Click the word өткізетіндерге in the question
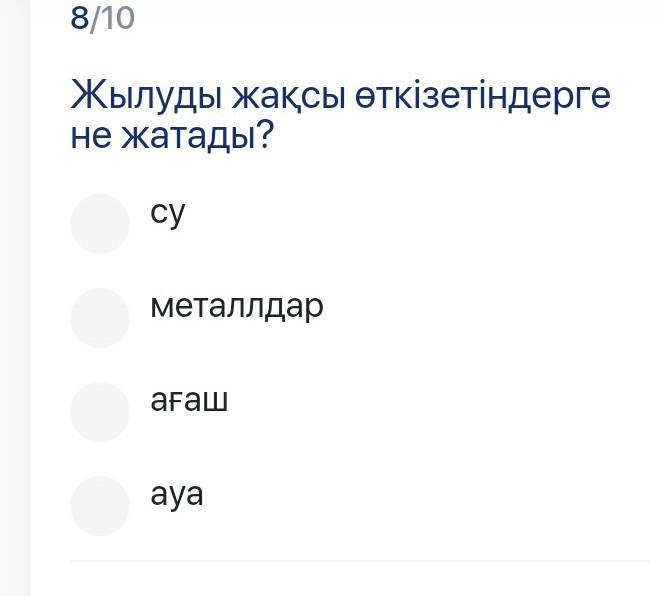 483,97
